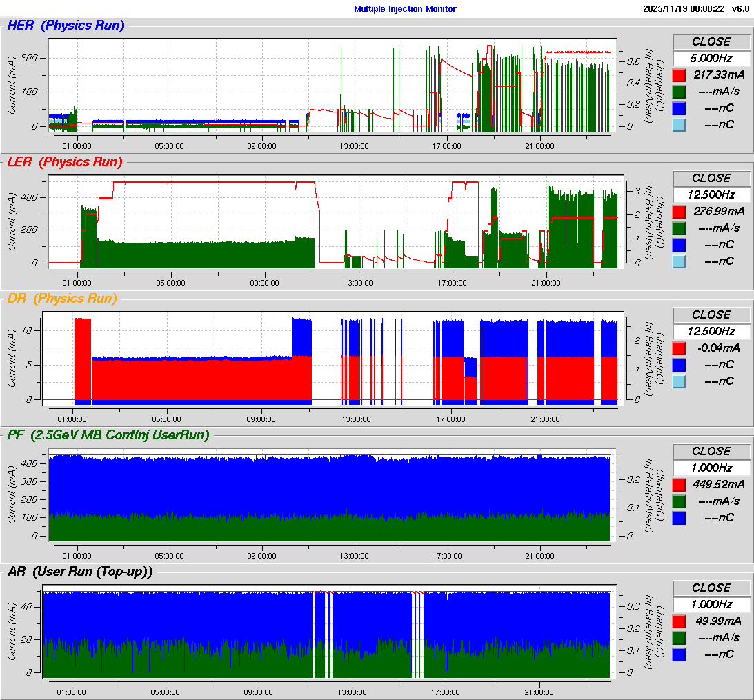Click the CLOSE button in the HER panel
The image size is (754, 700).
pos(711,41)
